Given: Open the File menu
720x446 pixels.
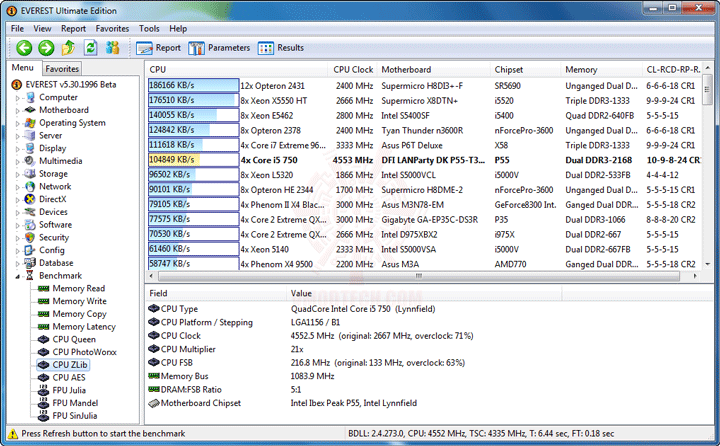Looking at the screenshot, I should tap(17, 28).
